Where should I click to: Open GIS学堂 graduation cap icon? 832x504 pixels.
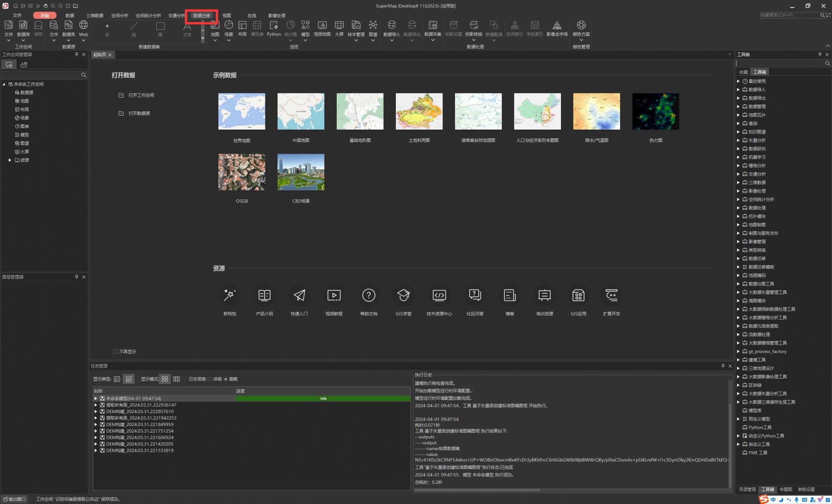pos(403,296)
